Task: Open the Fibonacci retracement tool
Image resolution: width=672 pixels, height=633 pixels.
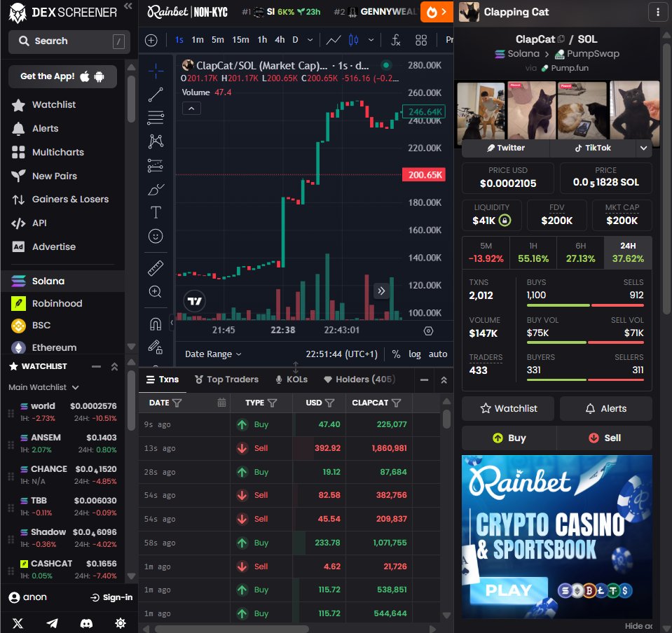Action: (x=156, y=118)
